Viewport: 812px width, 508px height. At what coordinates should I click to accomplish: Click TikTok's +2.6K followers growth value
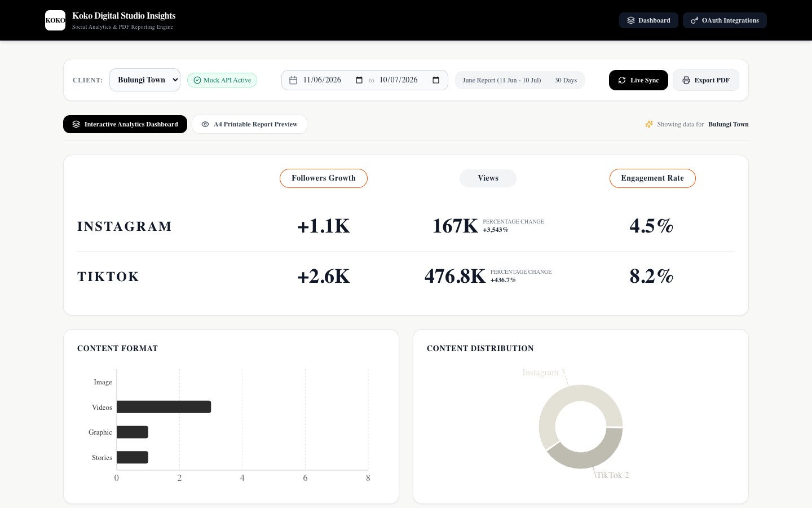click(x=324, y=277)
